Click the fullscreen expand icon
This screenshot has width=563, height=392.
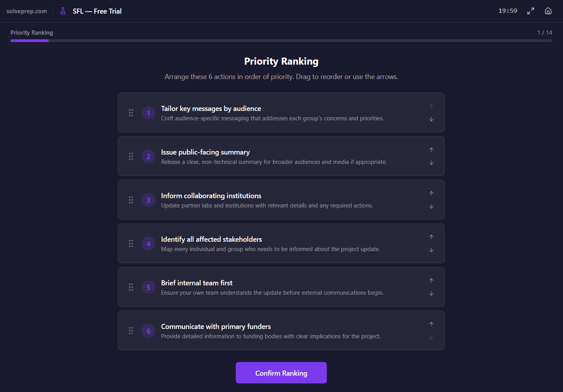530,11
